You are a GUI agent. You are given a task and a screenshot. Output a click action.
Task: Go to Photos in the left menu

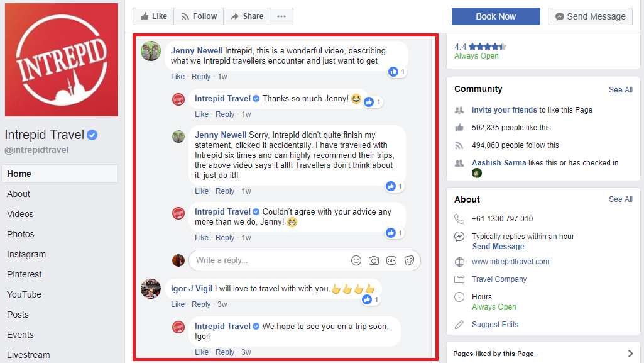tap(21, 234)
